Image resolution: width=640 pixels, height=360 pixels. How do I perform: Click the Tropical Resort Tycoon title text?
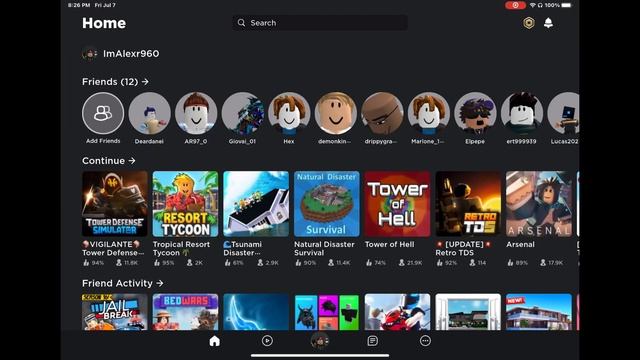pyautogui.click(x=181, y=249)
